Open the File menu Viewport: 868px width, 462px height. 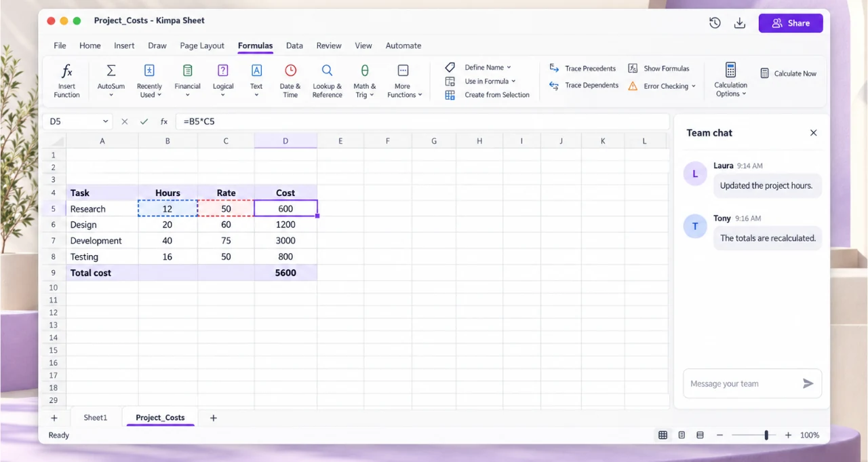(60, 45)
